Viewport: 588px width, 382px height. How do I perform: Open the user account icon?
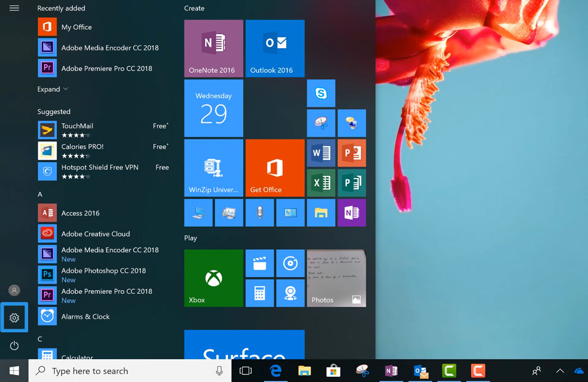click(x=14, y=290)
